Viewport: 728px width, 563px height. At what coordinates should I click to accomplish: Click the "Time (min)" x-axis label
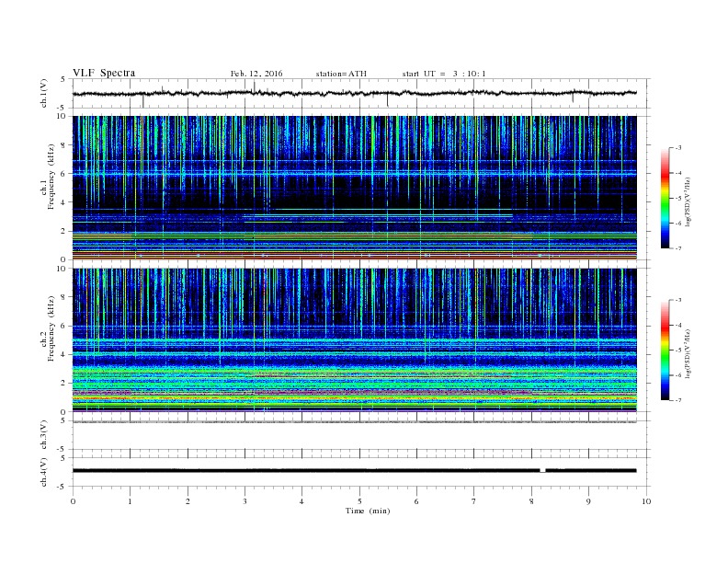(368, 511)
